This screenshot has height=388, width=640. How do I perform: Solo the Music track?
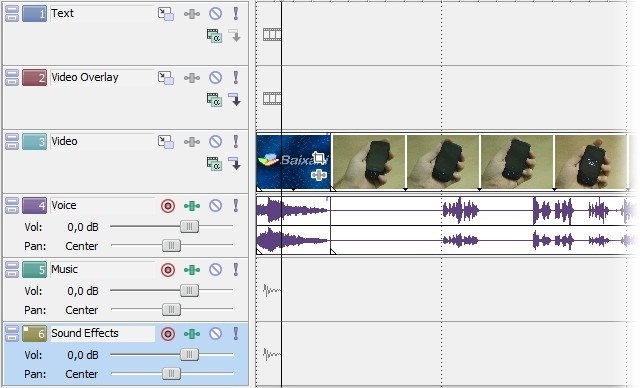[236, 270]
